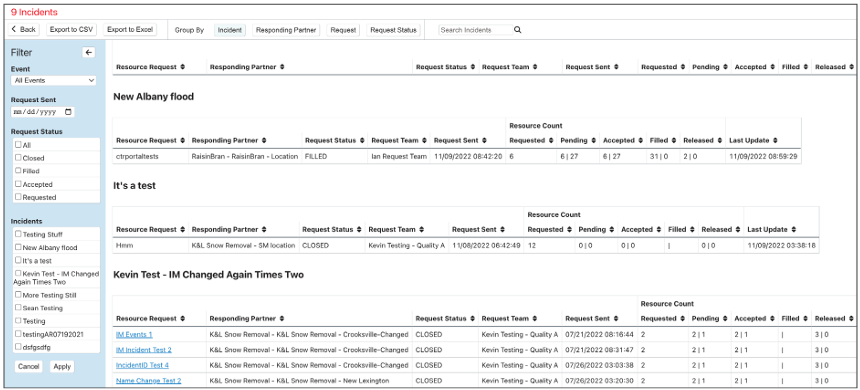The image size is (860, 390).
Task: Open the IM Incident Test 2 link
Action: [x=144, y=349]
